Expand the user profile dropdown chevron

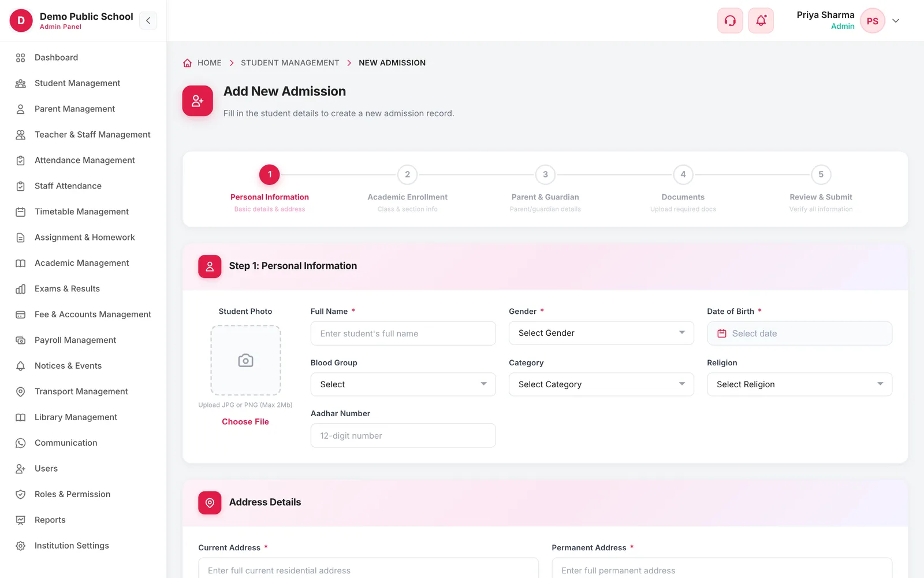click(896, 21)
